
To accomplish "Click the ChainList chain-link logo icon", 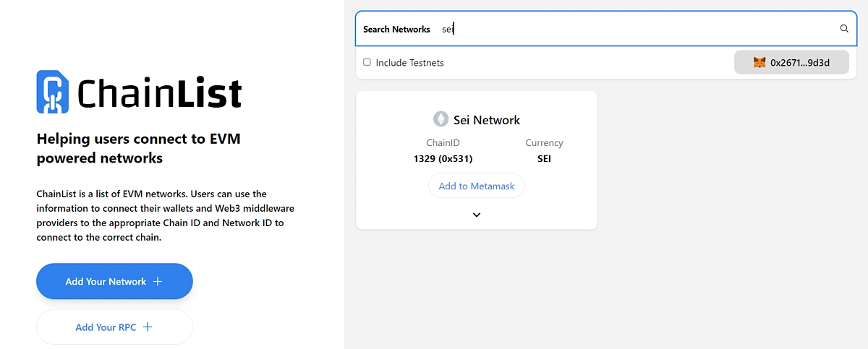I will pyautogui.click(x=52, y=91).
